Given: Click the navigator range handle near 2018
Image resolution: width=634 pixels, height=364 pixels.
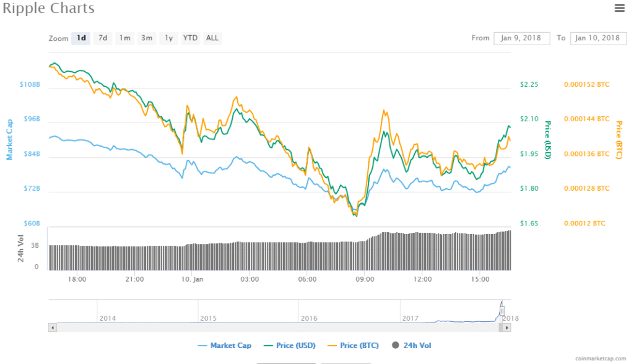Looking at the screenshot, I should pyautogui.click(x=503, y=311).
